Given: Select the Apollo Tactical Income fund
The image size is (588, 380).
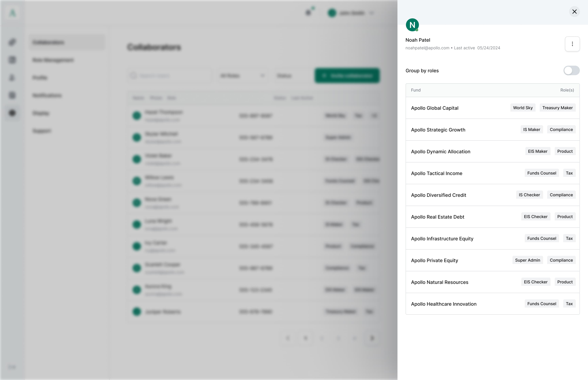Looking at the screenshot, I should [493, 173].
